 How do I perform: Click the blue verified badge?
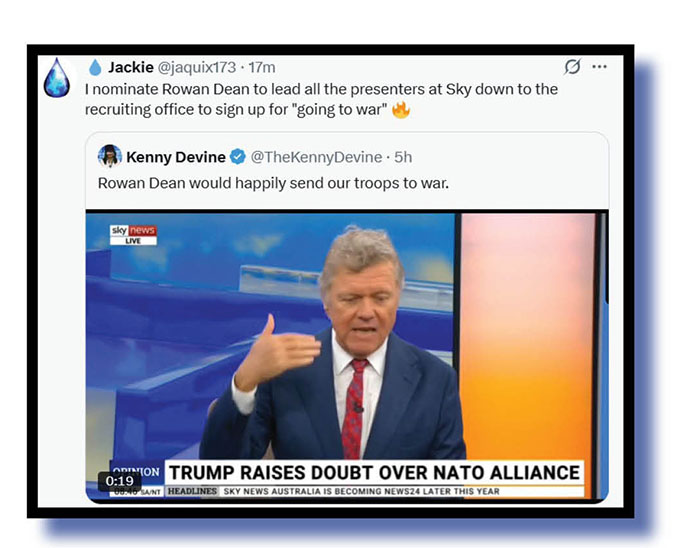click(238, 157)
